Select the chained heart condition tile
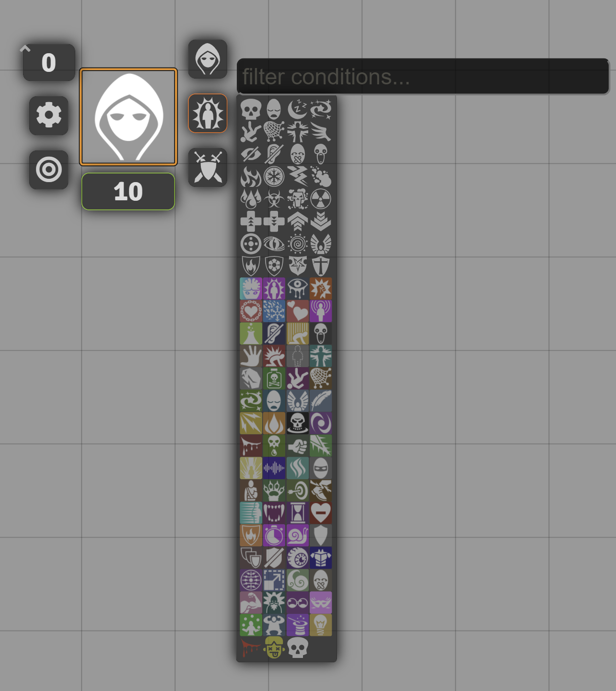 pos(251,311)
